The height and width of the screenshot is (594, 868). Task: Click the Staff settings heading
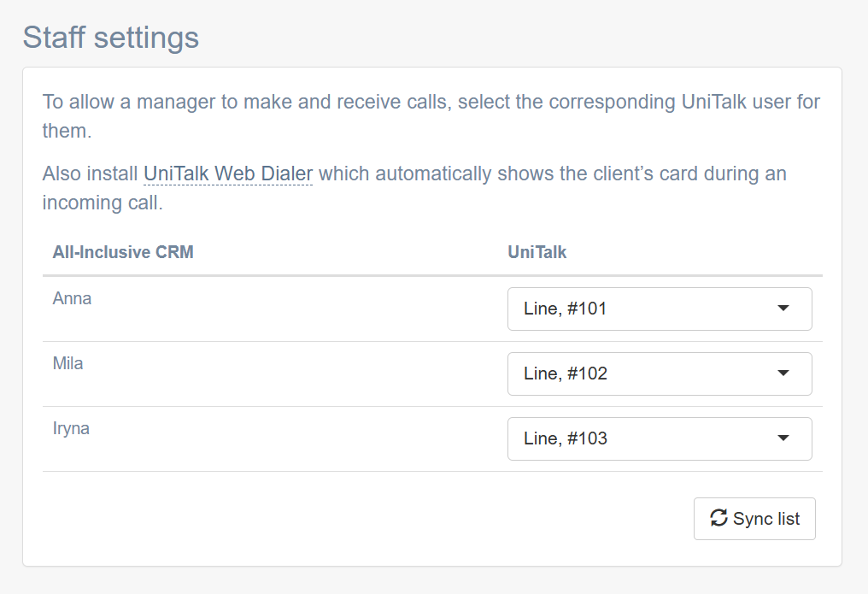(x=111, y=38)
